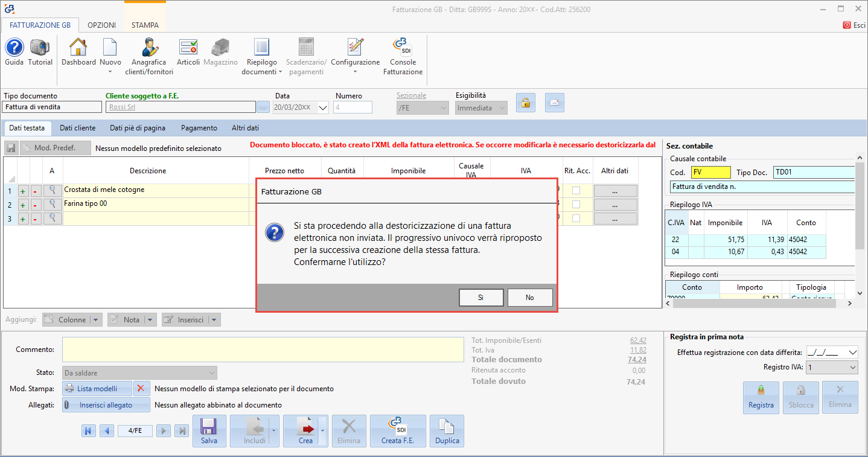Click the customer browse ellipsis button
The width and height of the screenshot is (868, 457).
(263, 107)
